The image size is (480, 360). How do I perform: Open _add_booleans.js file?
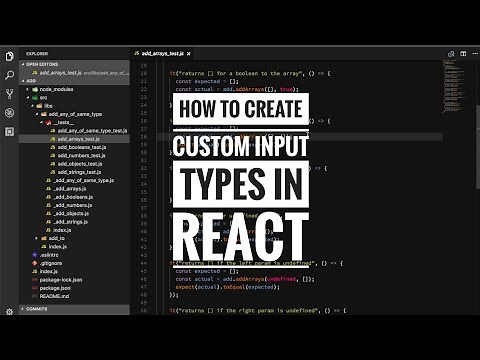(x=74, y=197)
